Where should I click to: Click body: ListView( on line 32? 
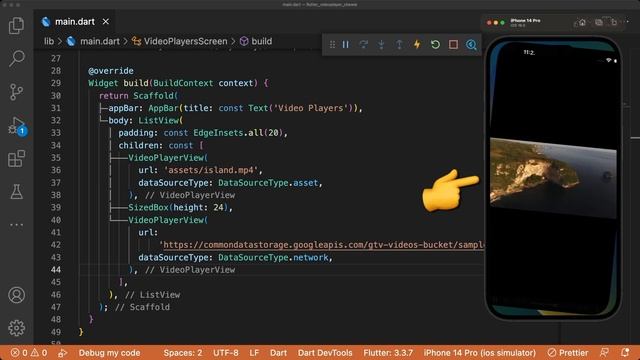pyautogui.click(x=146, y=120)
